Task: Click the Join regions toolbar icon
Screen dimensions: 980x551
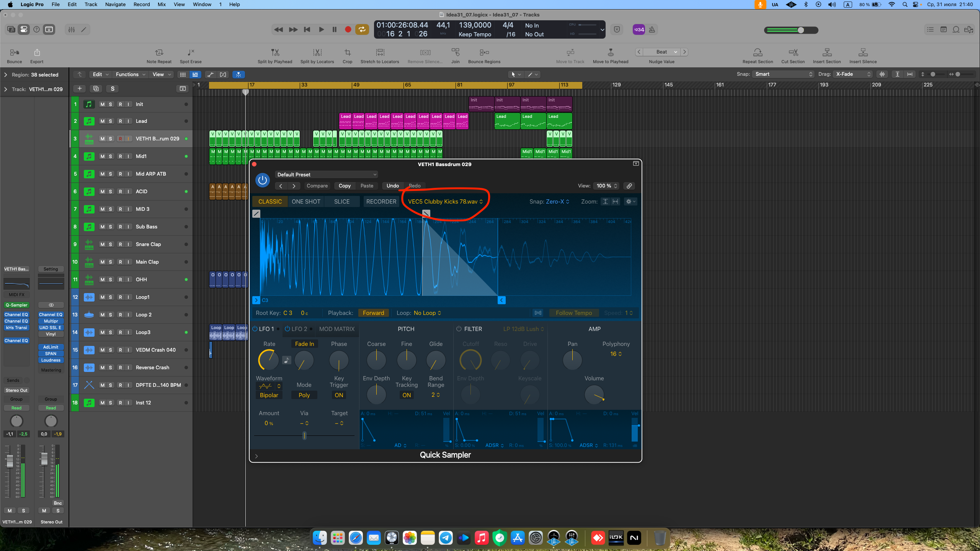Action: pos(455,52)
